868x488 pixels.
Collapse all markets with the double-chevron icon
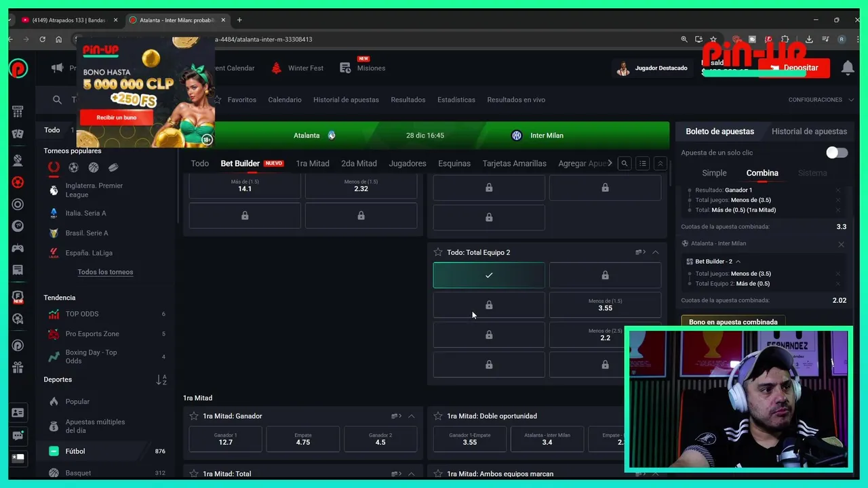click(660, 163)
